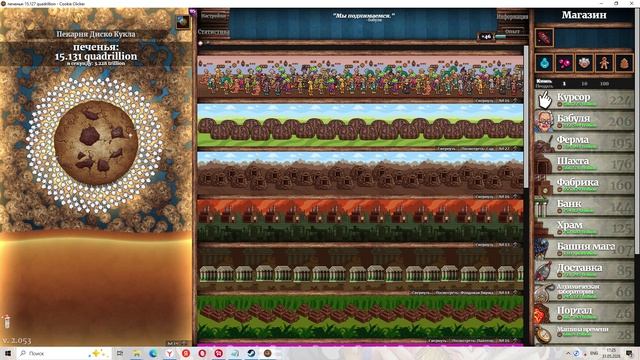Click the news ticker quote text
This screenshot has height=360, width=640.
[363, 16]
